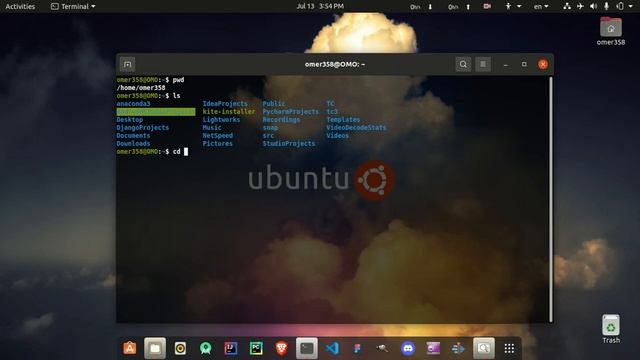Click the Terminal icon in the dock

307,348
